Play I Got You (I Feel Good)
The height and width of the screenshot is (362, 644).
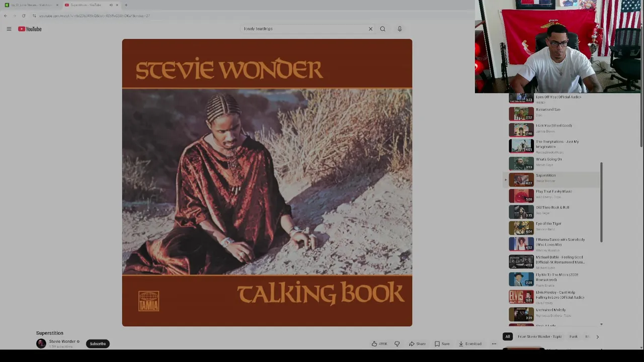(552, 129)
